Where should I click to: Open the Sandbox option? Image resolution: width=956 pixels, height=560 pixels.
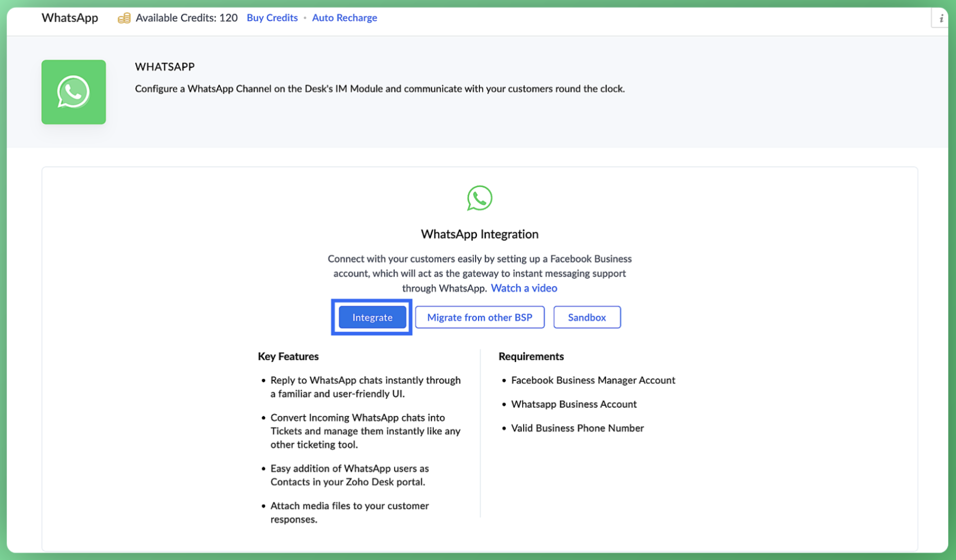pyautogui.click(x=587, y=317)
